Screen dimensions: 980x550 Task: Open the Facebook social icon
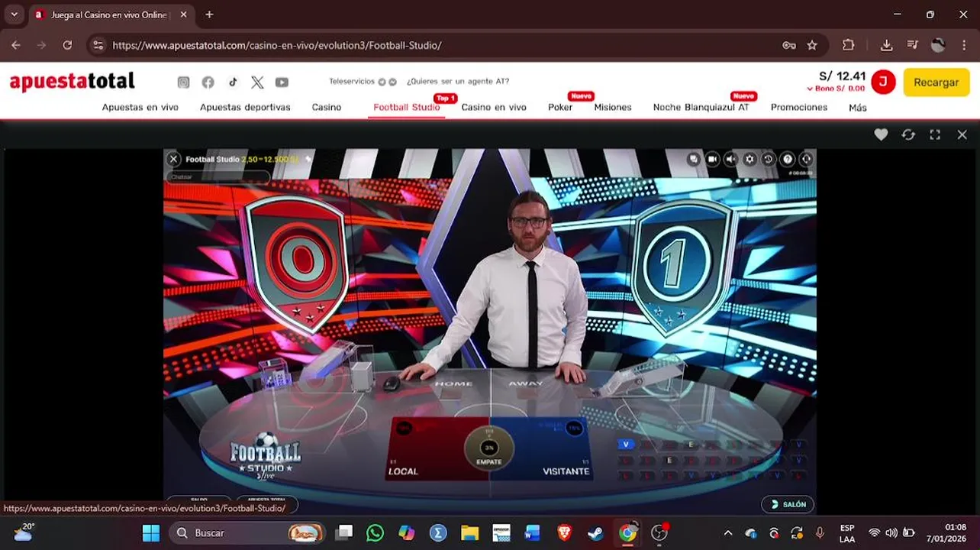coord(208,82)
